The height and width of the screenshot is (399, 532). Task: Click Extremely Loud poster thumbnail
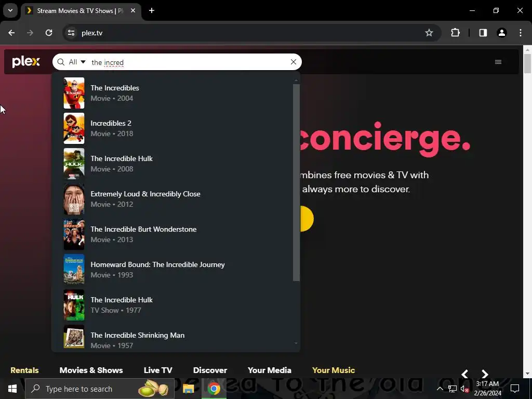[74, 199]
